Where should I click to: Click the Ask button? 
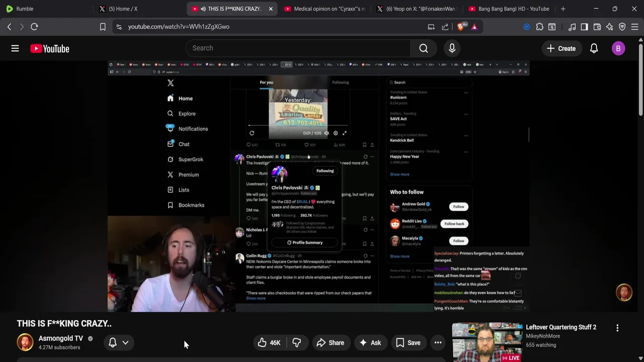tap(370, 343)
